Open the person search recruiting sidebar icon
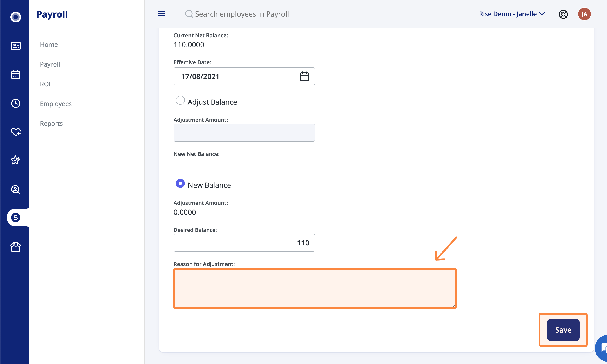The image size is (607, 364). [16, 189]
